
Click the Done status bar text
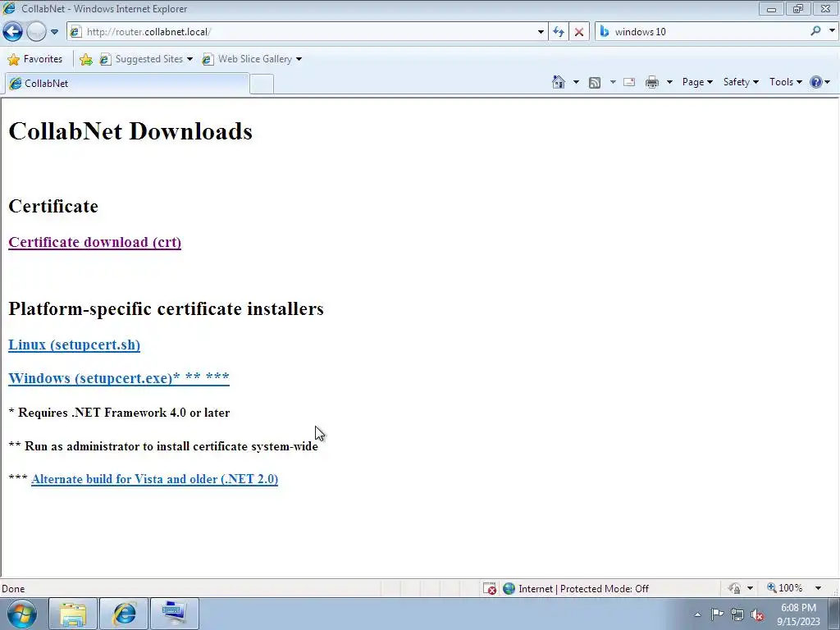point(13,589)
